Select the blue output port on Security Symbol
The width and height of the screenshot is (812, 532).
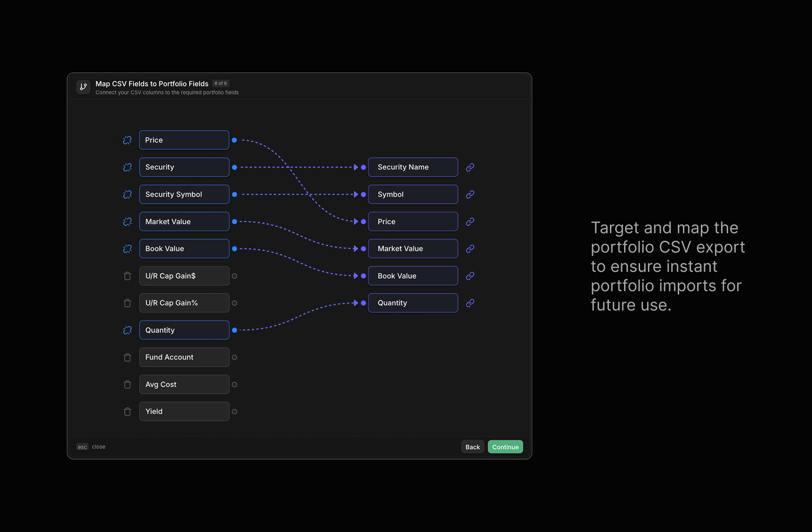pos(235,194)
